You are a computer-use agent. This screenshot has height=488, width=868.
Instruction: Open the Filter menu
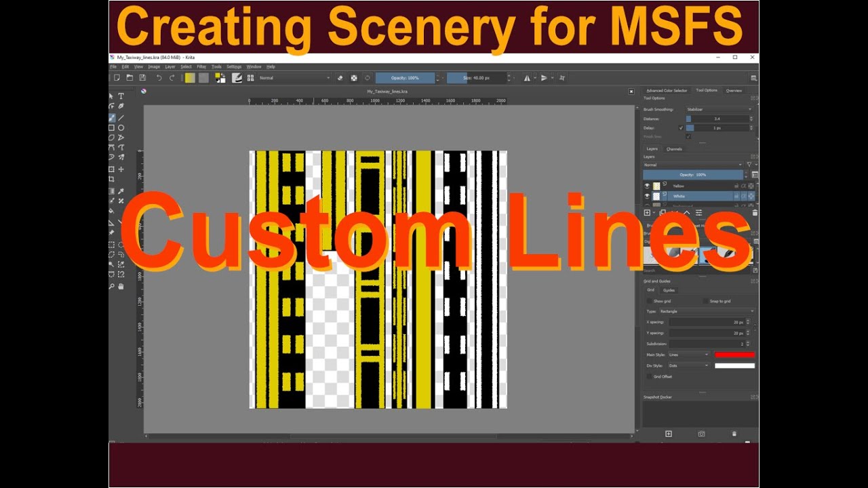click(x=201, y=67)
